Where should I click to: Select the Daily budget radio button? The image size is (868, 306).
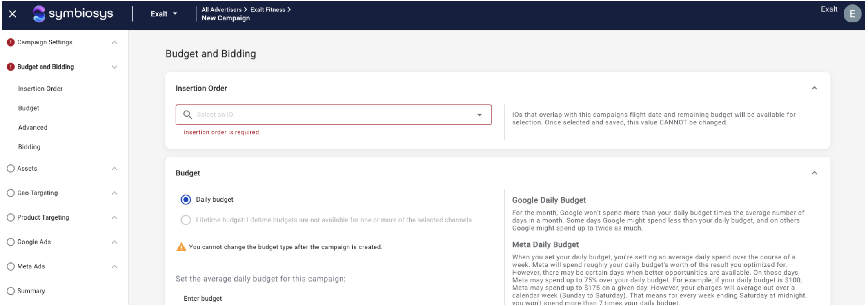(186, 200)
